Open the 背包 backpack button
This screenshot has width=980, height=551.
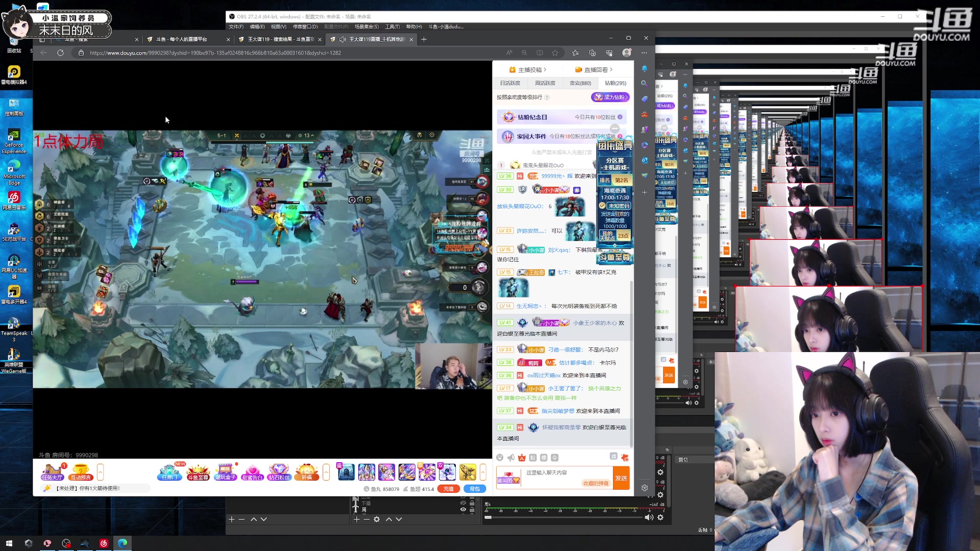click(475, 489)
